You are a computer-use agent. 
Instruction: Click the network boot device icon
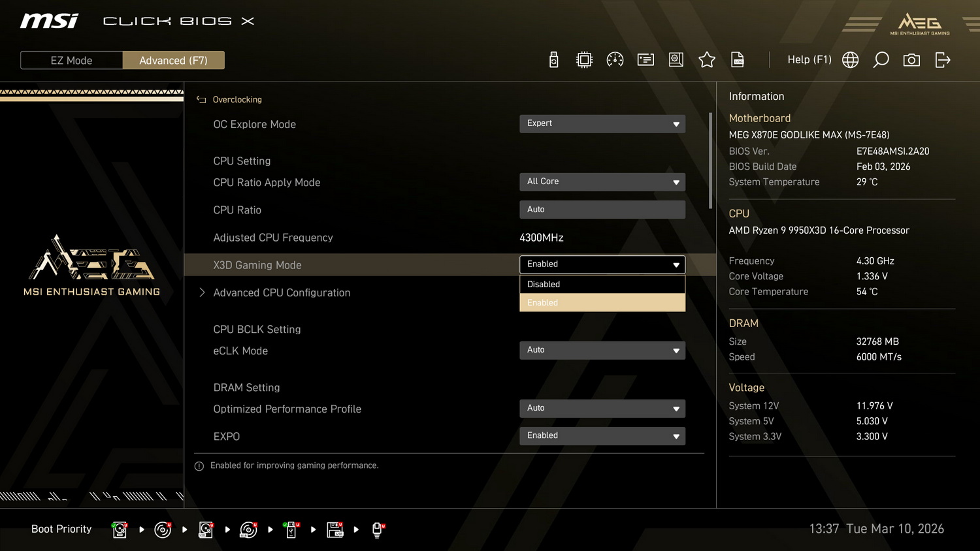click(x=378, y=530)
